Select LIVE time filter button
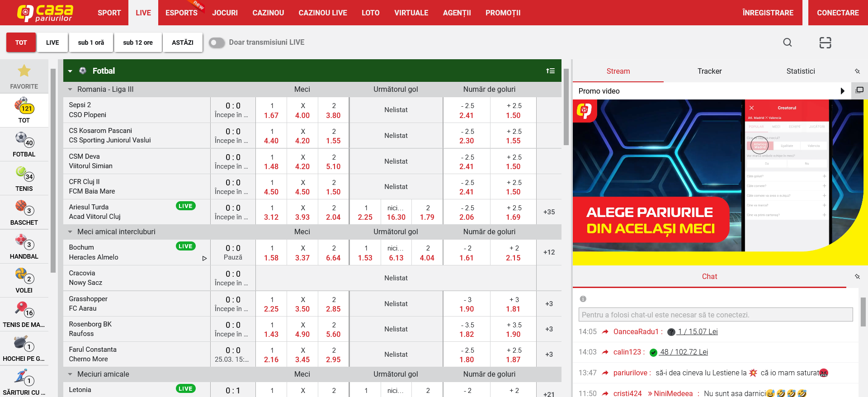 52,43
